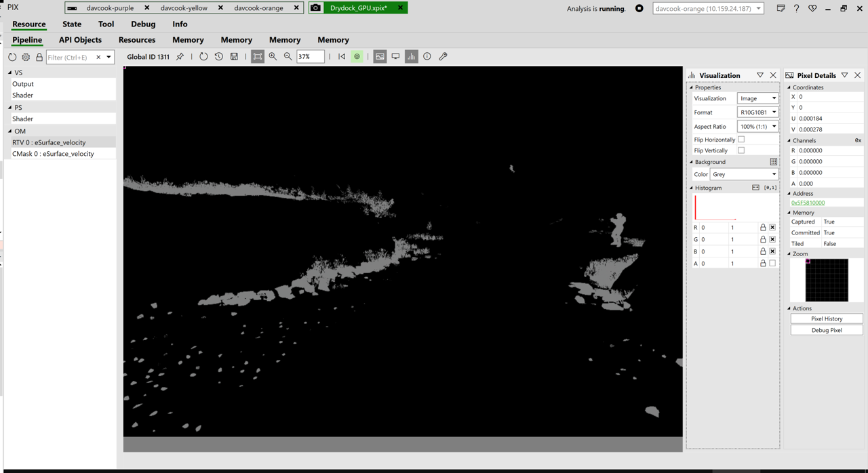Open the Background Color dropdown set to Grey
Image resolution: width=868 pixels, height=473 pixels.
(x=744, y=174)
